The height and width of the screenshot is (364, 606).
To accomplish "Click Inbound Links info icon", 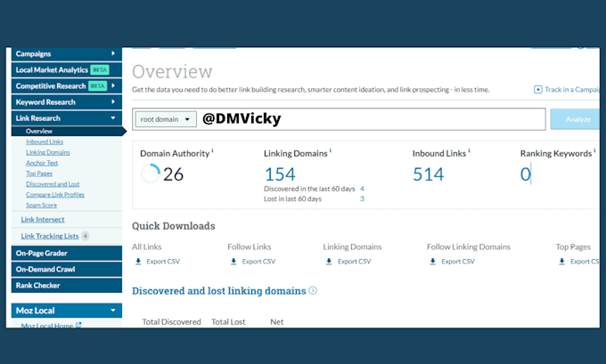I will (x=469, y=150).
